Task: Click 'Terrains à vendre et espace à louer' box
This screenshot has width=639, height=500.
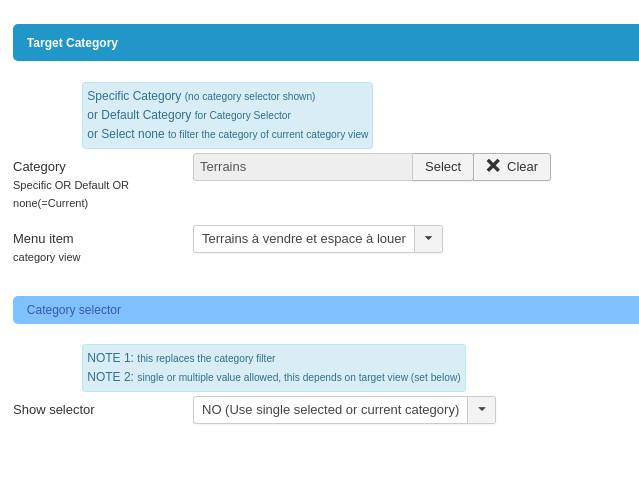Action: click(x=303, y=239)
